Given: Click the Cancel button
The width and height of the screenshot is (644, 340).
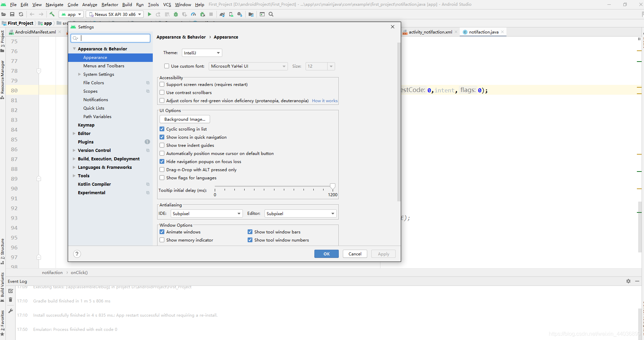Looking at the screenshot, I should point(355,254).
